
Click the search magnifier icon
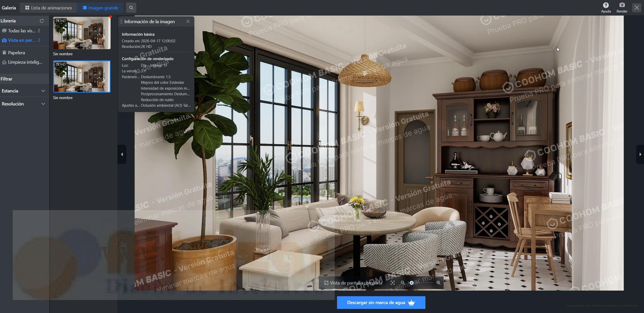pyautogui.click(x=131, y=8)
